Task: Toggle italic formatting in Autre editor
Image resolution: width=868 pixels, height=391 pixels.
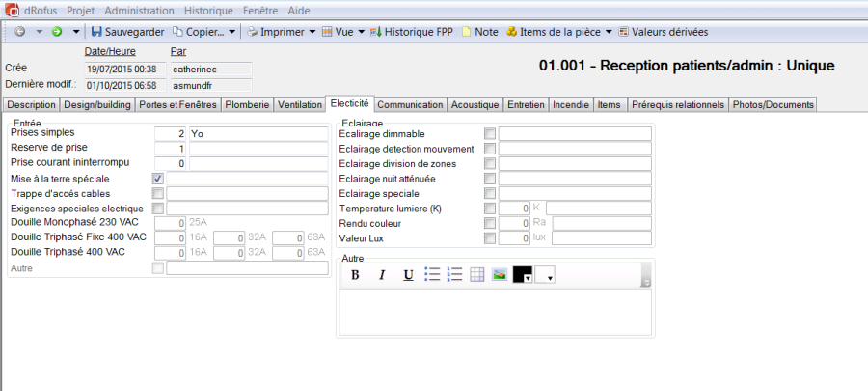Action: (x=382, y=275)
